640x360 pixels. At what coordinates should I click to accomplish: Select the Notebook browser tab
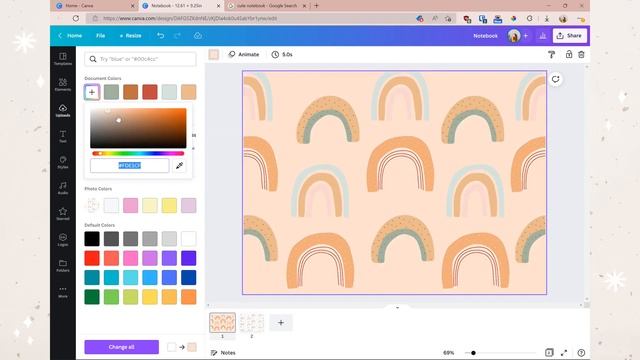tap(181, 6)
